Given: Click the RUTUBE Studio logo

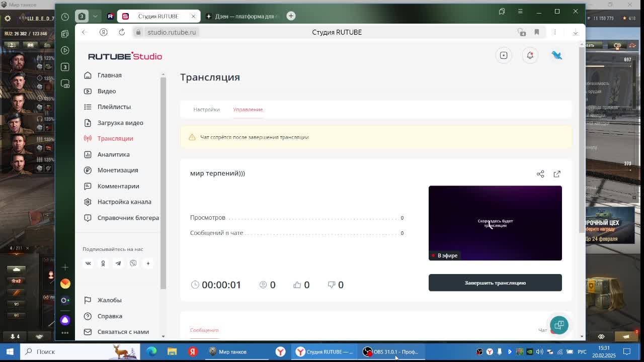Looking at the screenshot, I should (x=125, y=56).
